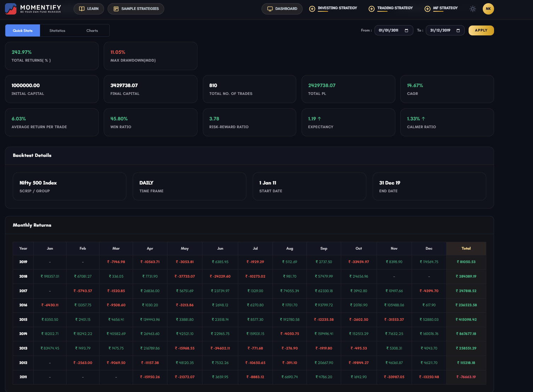Image resolution: width=533 pixels, height=392 pixels.
Task: Open Sample Strategies
Action: [136, 9]
